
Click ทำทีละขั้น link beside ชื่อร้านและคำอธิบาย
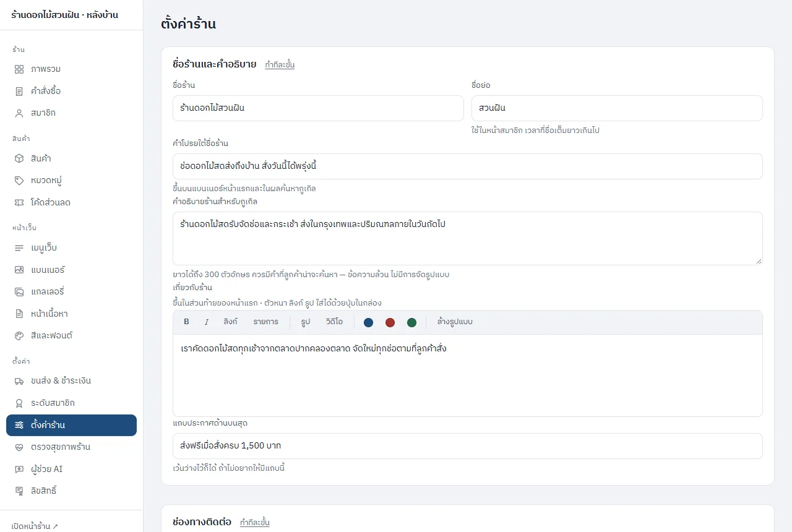(x=280, y=64)
